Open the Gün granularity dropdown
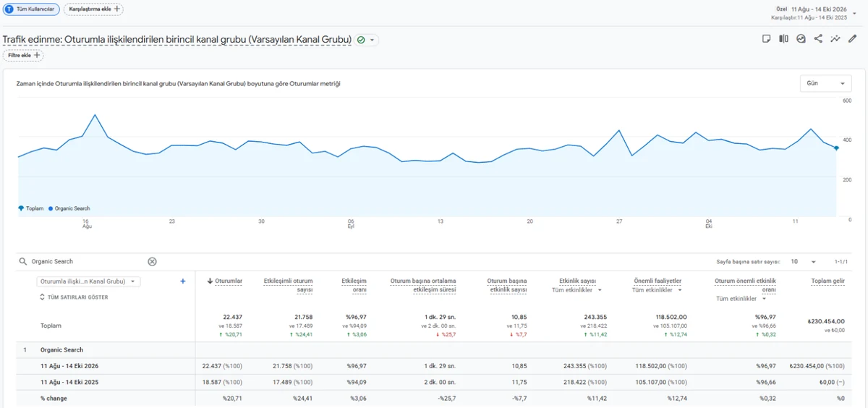Viewport: 868px width, 408px height. click(x=825, y=83)
